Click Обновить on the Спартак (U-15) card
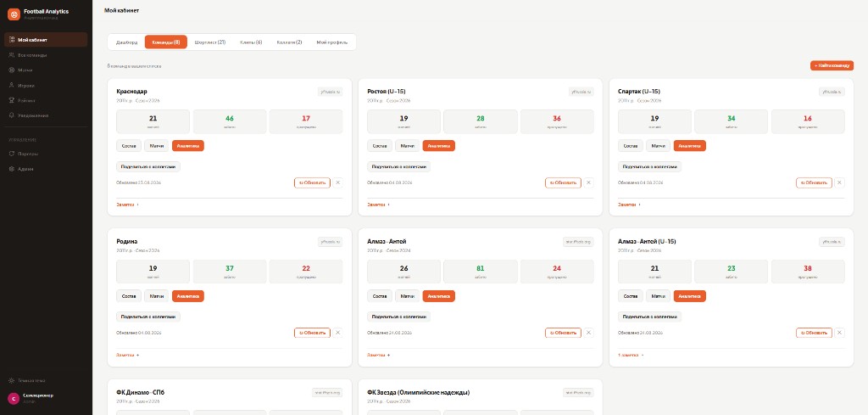 814,182
